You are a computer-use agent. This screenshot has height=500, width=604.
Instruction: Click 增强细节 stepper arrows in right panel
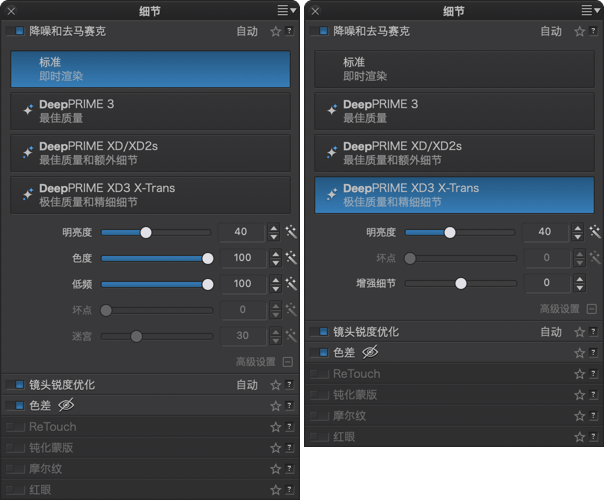point(579,283)
